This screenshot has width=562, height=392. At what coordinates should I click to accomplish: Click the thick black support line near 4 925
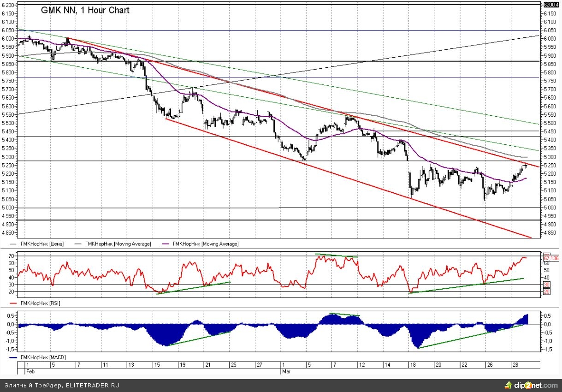277,220
